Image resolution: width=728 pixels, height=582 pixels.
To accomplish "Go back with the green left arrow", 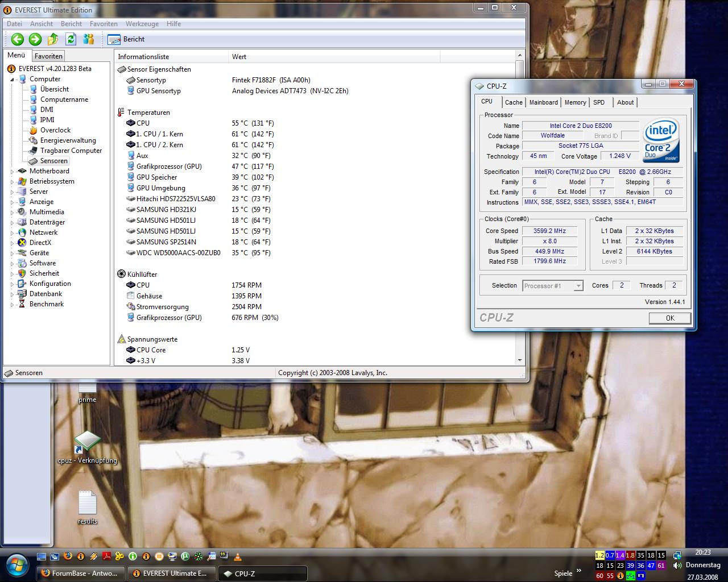I will (18, 39).
